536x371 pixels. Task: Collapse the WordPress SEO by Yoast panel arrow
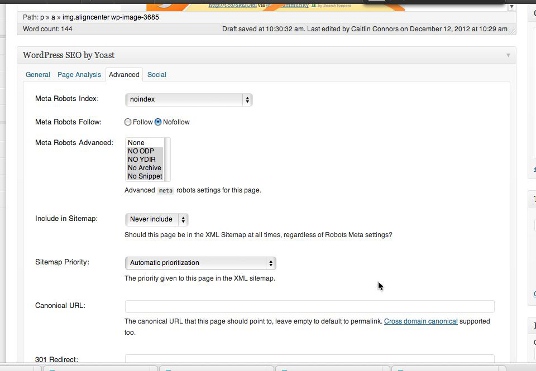508,55
